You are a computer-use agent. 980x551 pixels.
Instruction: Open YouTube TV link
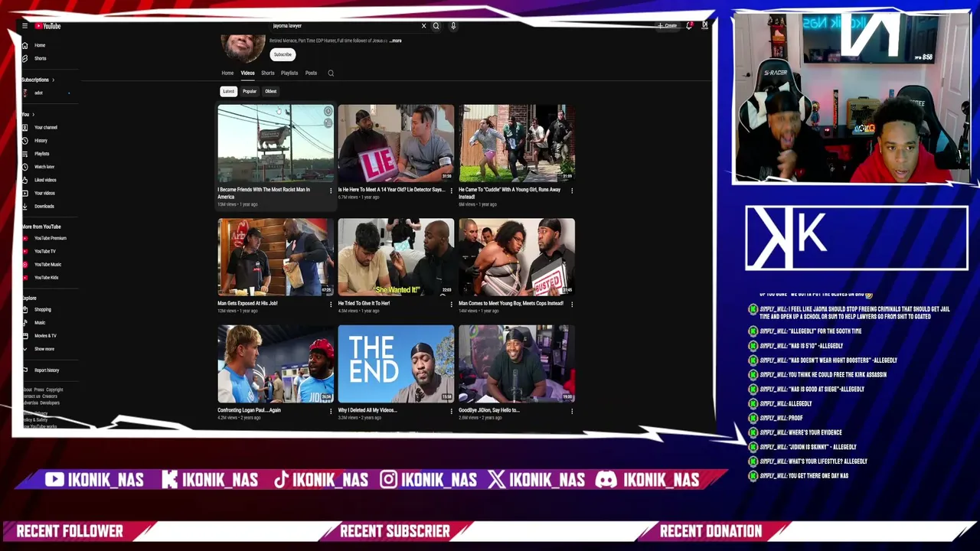pyautogui.click(x=44, y=251)
